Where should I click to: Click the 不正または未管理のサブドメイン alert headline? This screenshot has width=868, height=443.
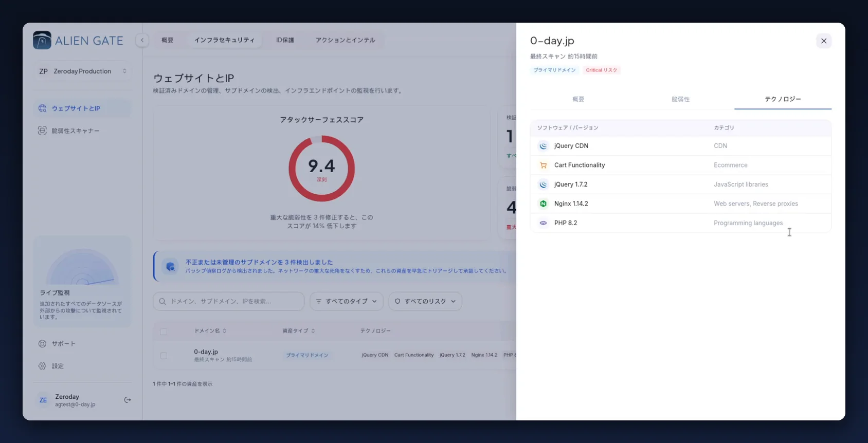pos(259,262)
